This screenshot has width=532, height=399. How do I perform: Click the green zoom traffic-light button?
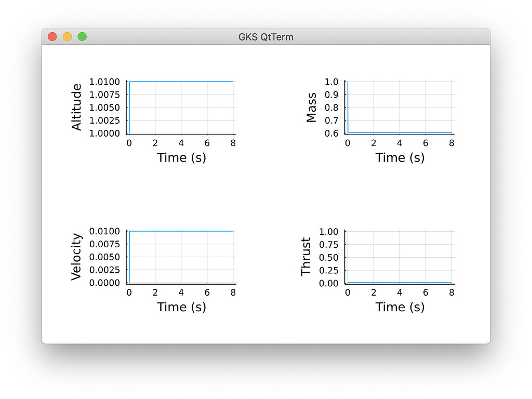tap(82, 37)
